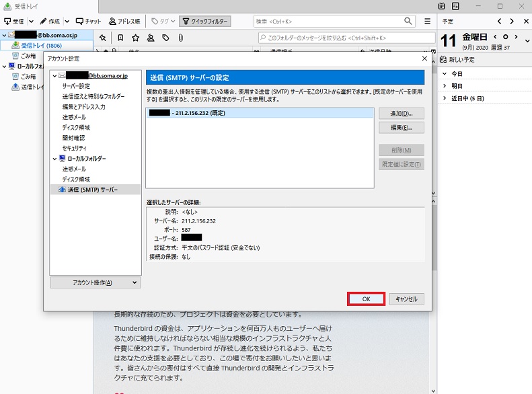Viewport: 532px width, 394px height.
Task: Click the 受信トレイ tab
Action: click(x=49, y=7)
